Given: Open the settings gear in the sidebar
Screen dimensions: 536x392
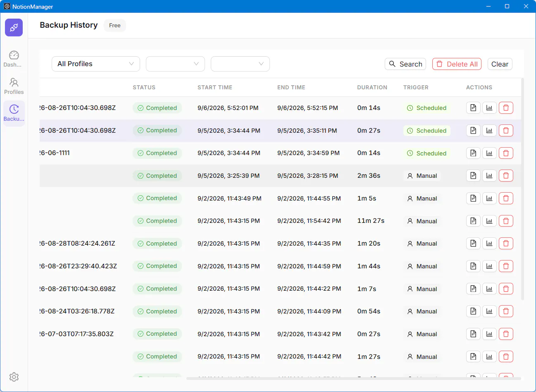Looking at the screenshot, I should pyautogui.click(x=14, y=377).
